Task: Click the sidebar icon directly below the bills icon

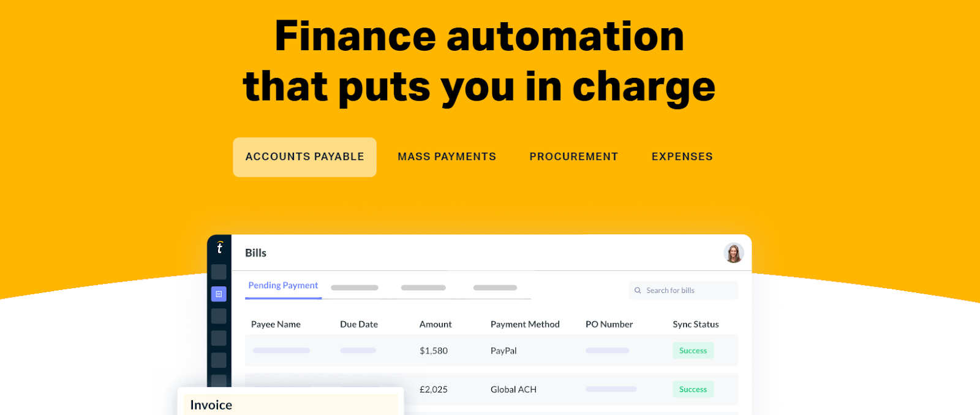Action: pyautogui.click(x=219, y=316)
